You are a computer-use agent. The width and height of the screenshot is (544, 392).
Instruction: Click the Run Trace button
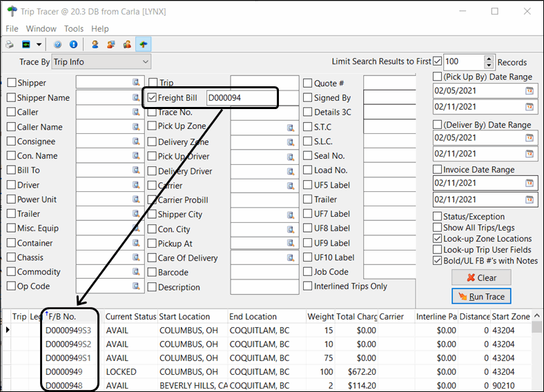(x=483, y=296)
